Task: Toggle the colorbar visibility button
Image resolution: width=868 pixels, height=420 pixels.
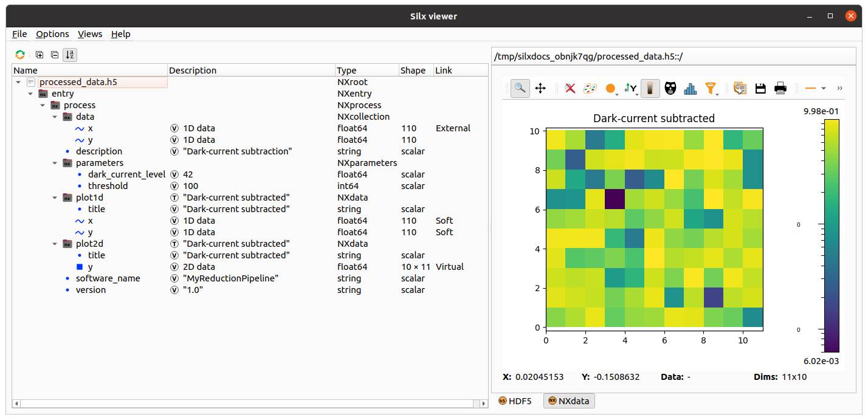Action: tap(650, 89)
